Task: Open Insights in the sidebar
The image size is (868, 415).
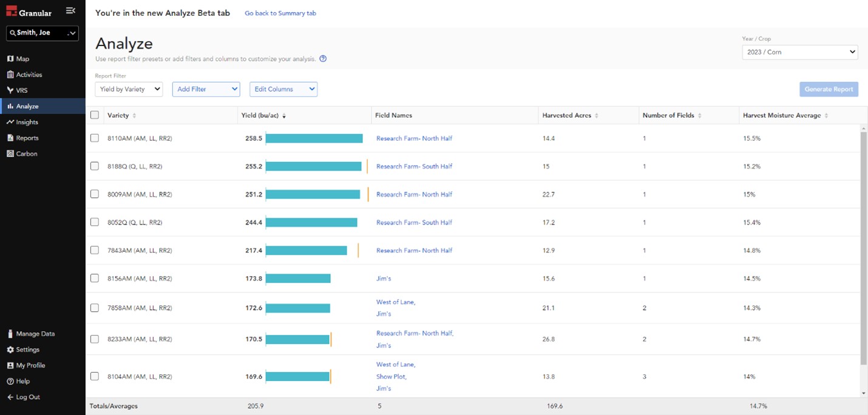Action: (x=27, y=122)
